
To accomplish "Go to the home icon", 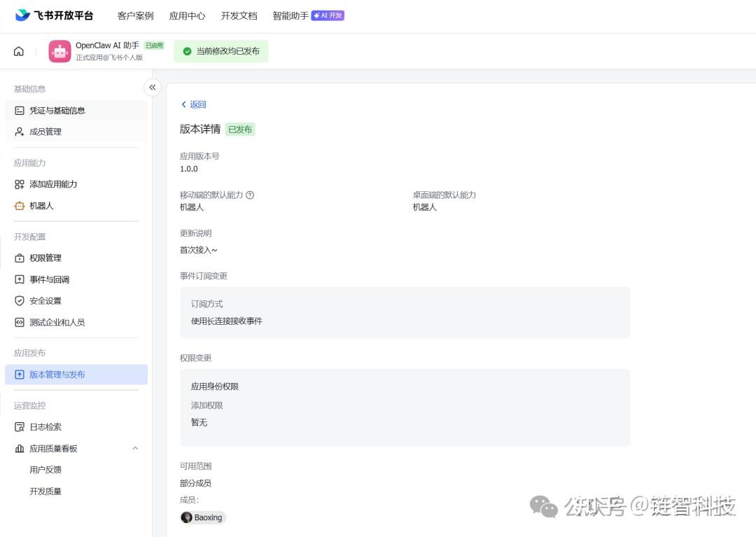I will pos(19,51).
